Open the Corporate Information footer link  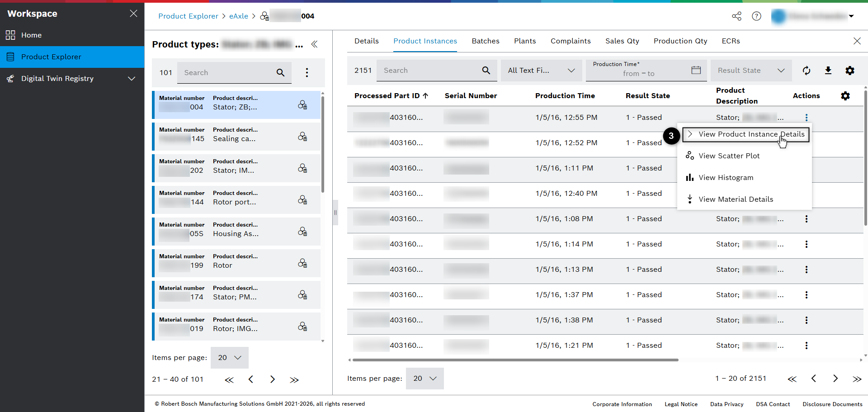pyautogui.click(x=622, y=404)
